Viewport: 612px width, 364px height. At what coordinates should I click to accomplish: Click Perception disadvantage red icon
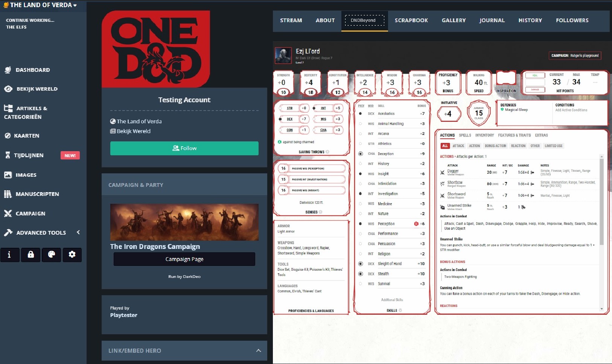[x=416, y=224]
